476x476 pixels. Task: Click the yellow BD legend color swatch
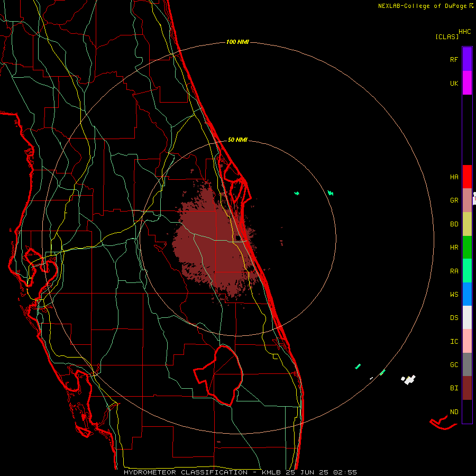coord(467,224)
